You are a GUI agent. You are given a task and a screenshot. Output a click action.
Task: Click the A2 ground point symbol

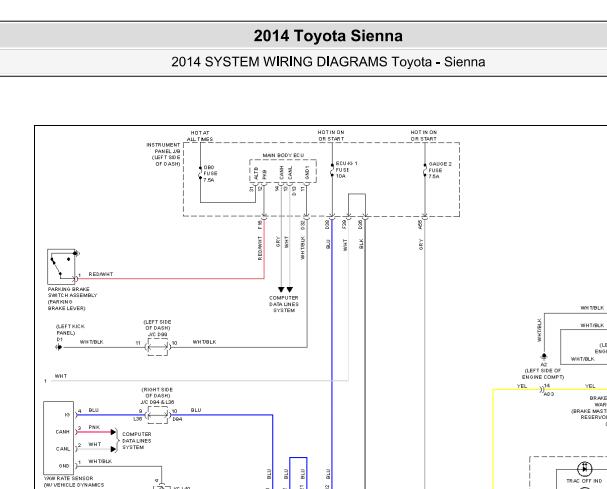coord(544,356)
